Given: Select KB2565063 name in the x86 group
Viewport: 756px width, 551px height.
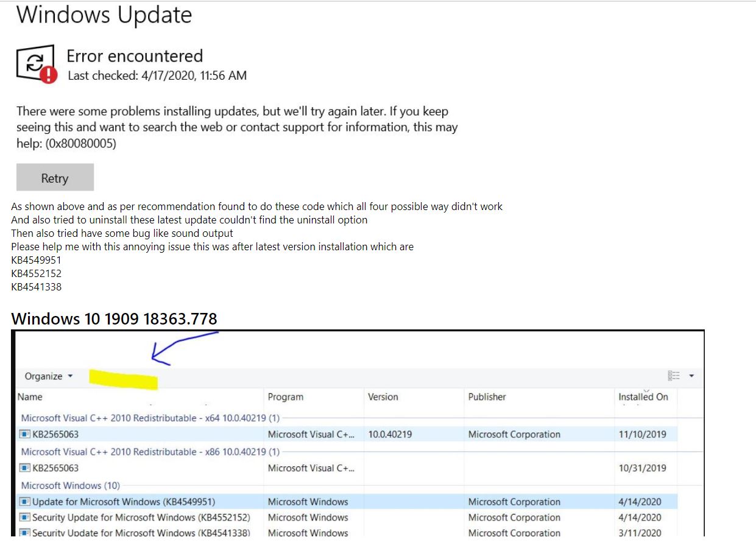Looking at the screenshot, I should 55,468.
